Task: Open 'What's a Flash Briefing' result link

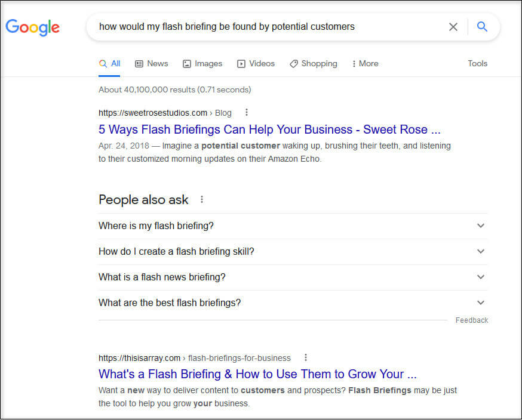Action: click(x=257, y=374)
